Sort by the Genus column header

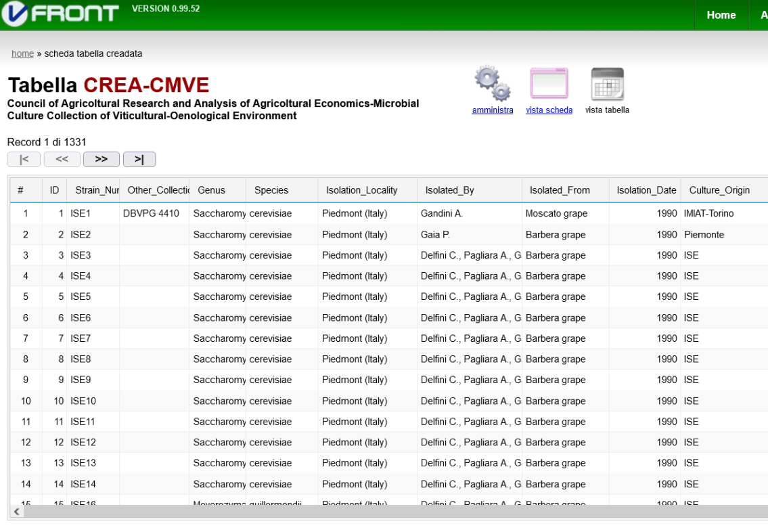(x=217, y=190)
